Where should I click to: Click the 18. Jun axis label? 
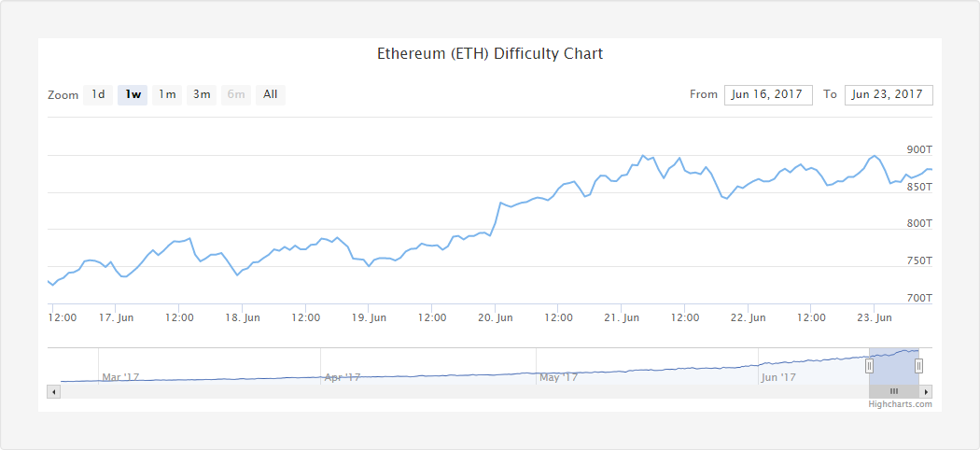(242, 318)
